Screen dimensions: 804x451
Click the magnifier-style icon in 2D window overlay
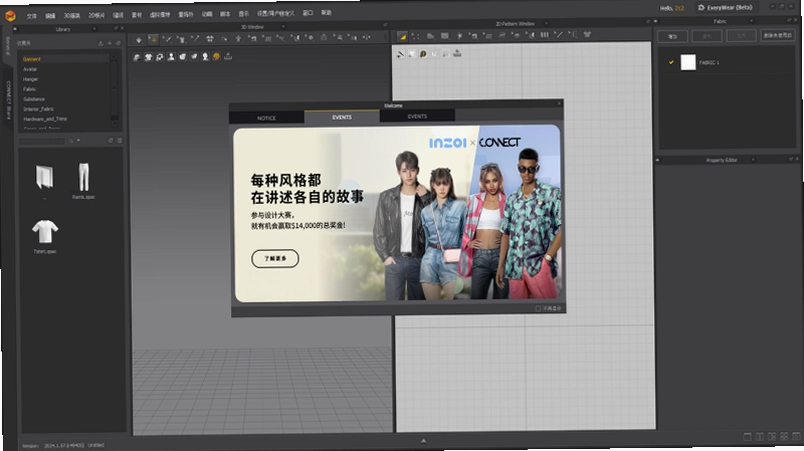pos(423,54)
